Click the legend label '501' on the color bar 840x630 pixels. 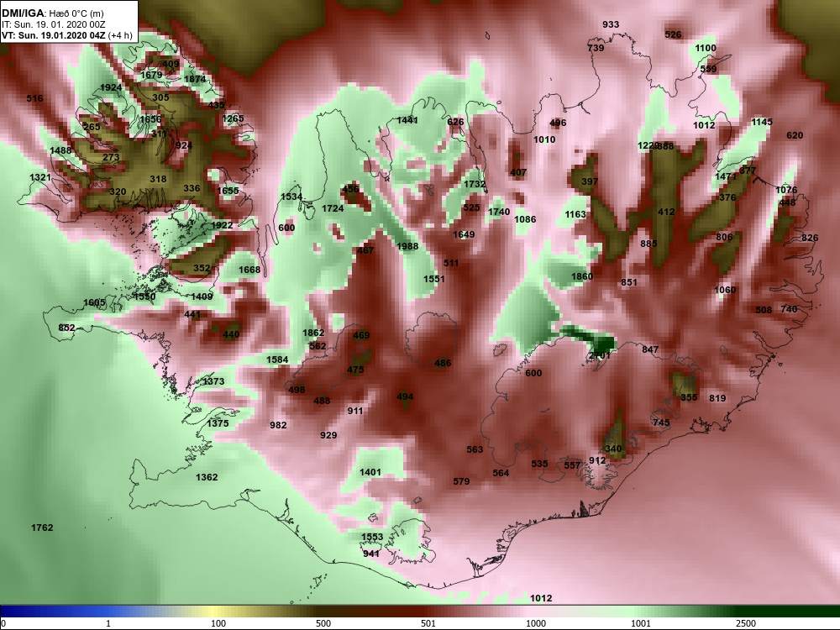click(x=428, y=623)
